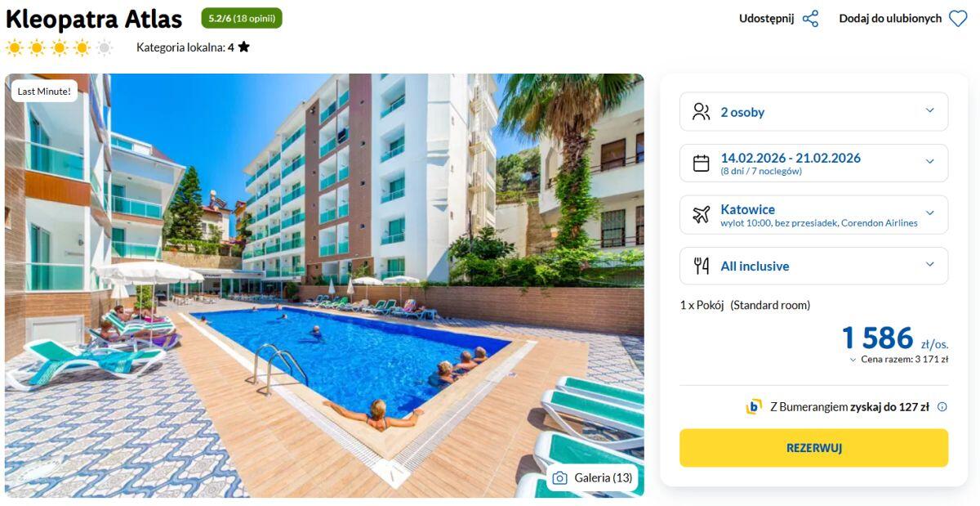This screenshot has height=506, width=980.
Task: Expand the Katowice departure dropdown
Action: point(929,213)
